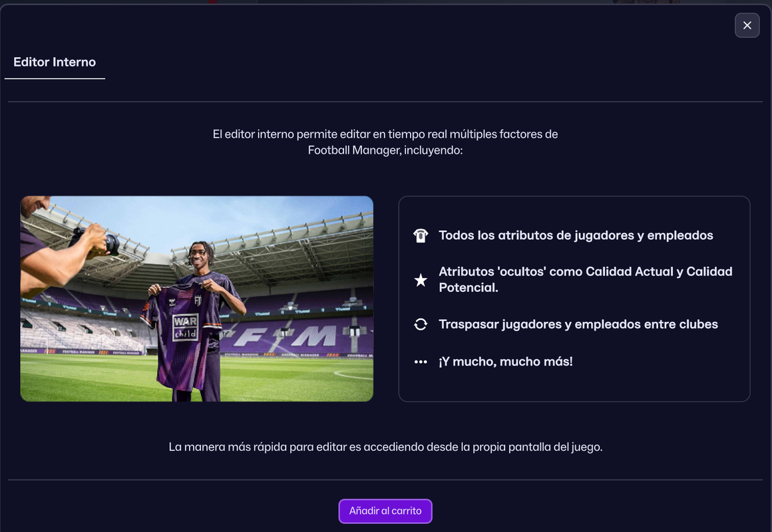Click the 'Calidad Potencial' wording in the list

[x=586, y=279]
